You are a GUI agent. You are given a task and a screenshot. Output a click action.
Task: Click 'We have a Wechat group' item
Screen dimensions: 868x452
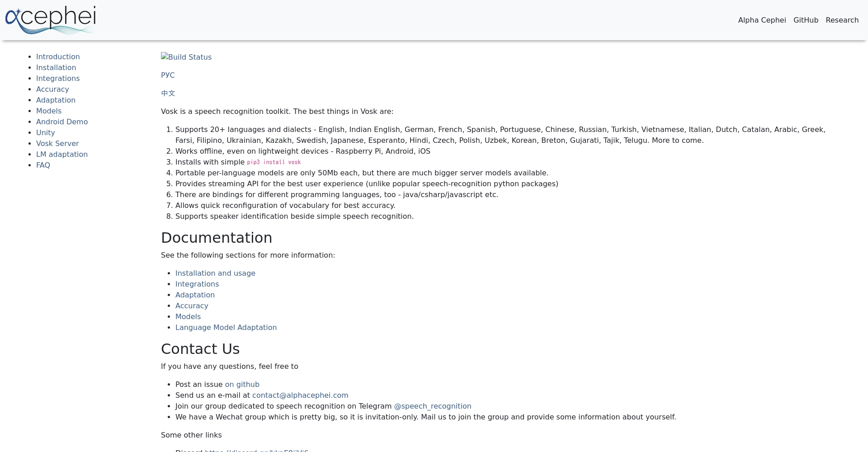[426, 417]
